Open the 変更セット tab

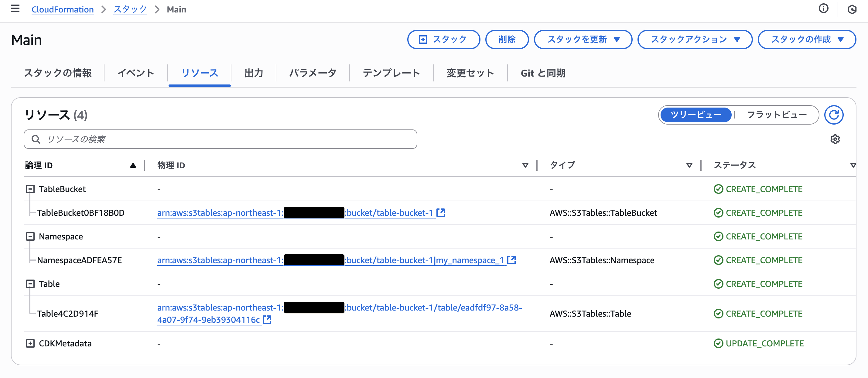(x=470, y=73)
